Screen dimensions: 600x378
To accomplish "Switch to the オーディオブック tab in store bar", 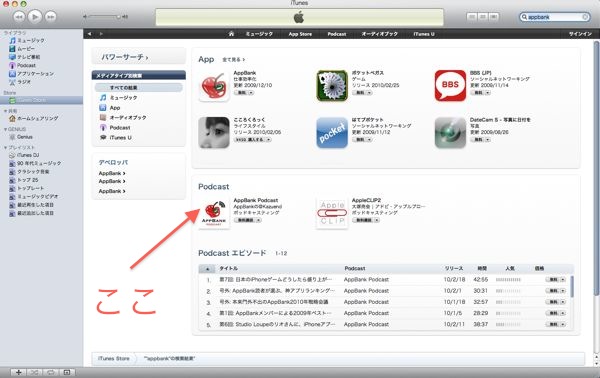I will click(380, 34).
